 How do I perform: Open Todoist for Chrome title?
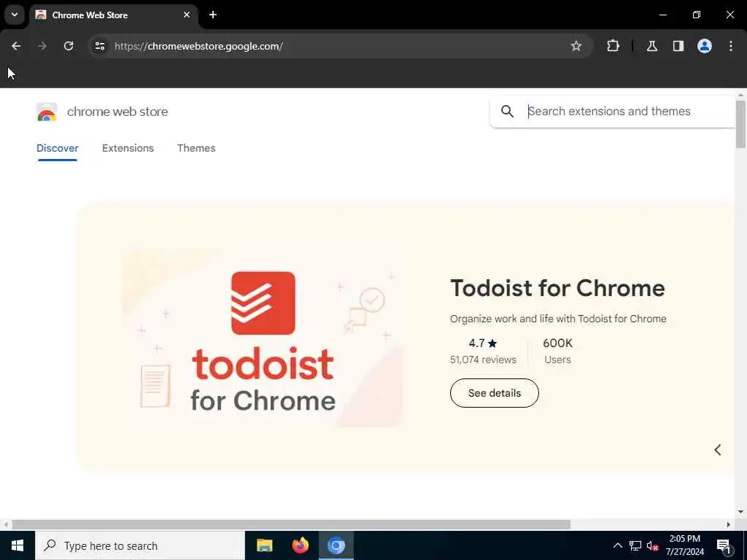coord(557,288)
